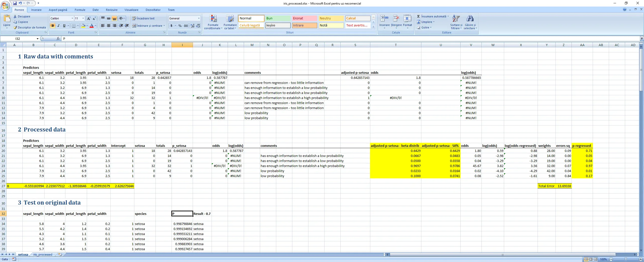Click the red font color A icon
This screenshot has width=644, height=262.
point(92,26)
